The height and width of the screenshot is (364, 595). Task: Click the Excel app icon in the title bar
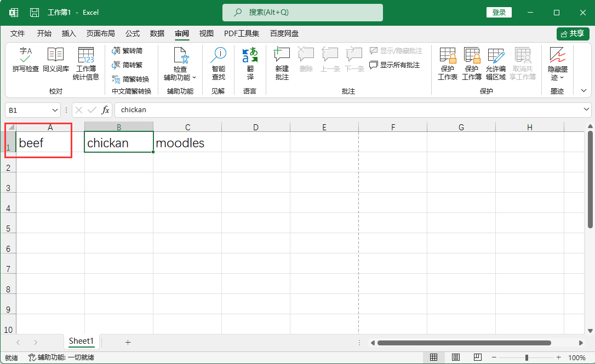14,13
